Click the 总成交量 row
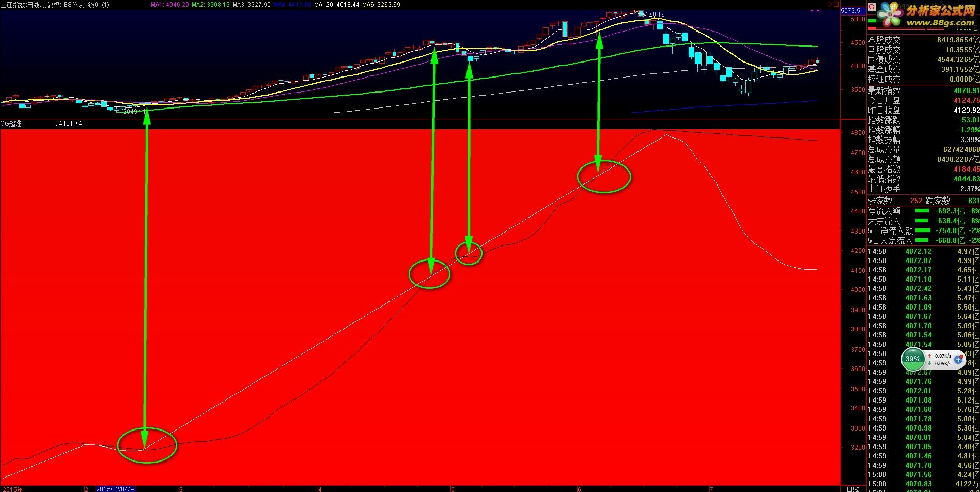The image size is (980, 492). click(x=924, y=149)
